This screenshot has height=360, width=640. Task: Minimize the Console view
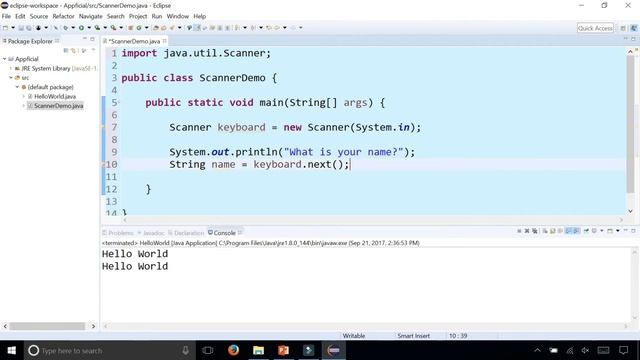coord(625,231)
